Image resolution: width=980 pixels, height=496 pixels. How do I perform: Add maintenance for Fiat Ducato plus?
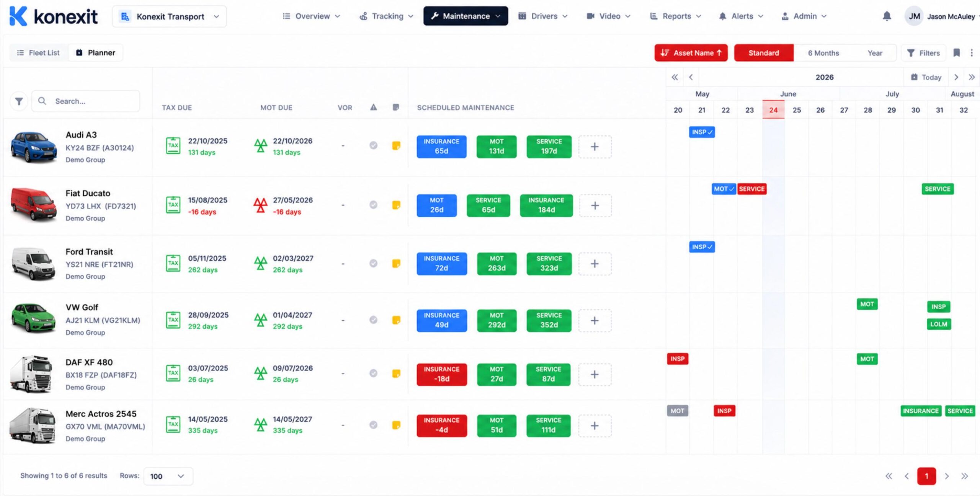(x=595, y=206)
